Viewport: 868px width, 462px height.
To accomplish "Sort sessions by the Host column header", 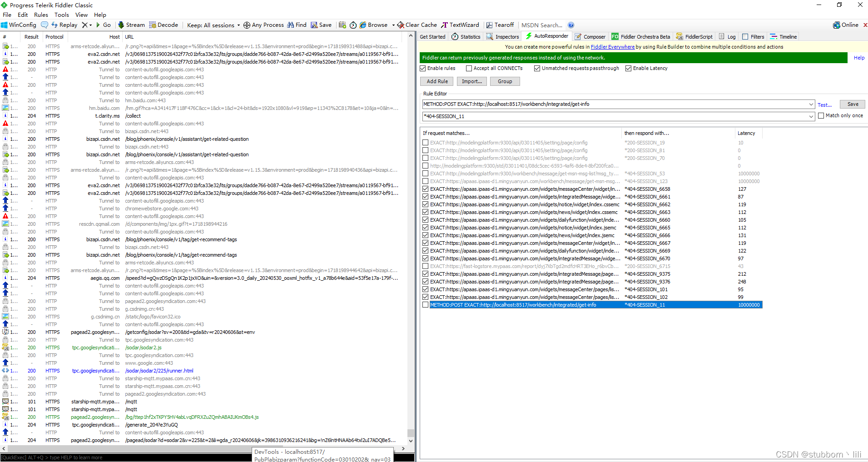I will 94,37.
